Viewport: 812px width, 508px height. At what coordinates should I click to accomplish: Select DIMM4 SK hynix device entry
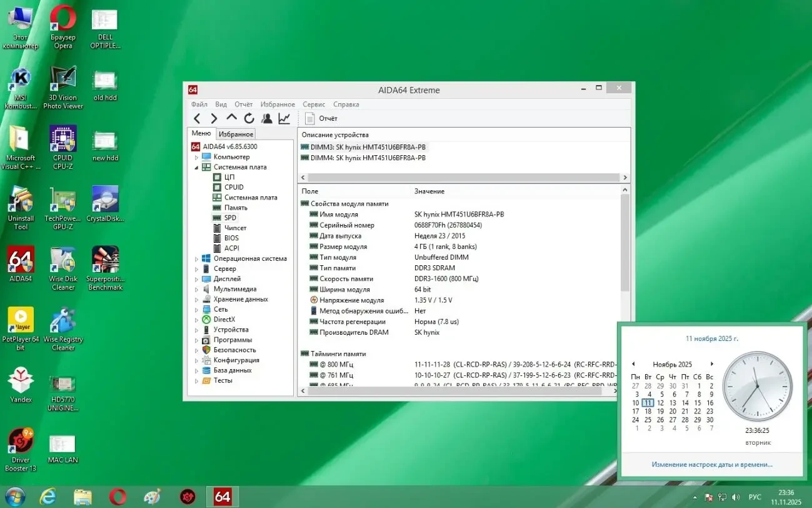click(368, 158)
